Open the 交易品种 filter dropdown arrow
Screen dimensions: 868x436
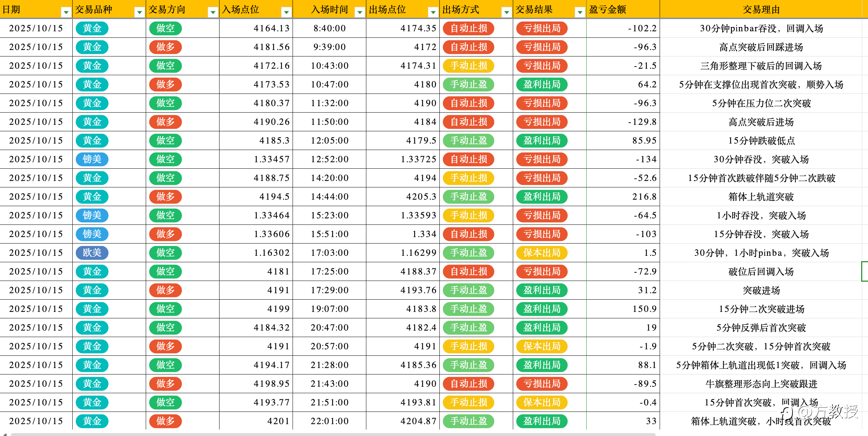(139, 13)
